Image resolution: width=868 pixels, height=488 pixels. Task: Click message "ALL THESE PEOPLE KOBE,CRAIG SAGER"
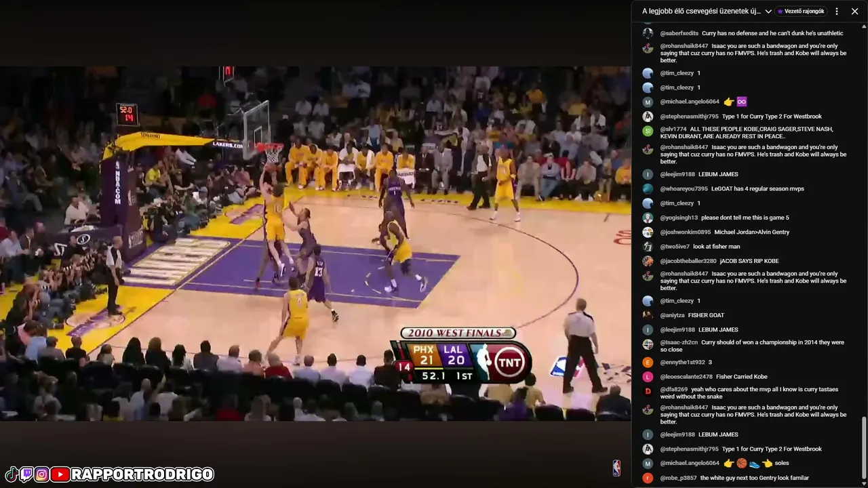(x=747, y=133)
